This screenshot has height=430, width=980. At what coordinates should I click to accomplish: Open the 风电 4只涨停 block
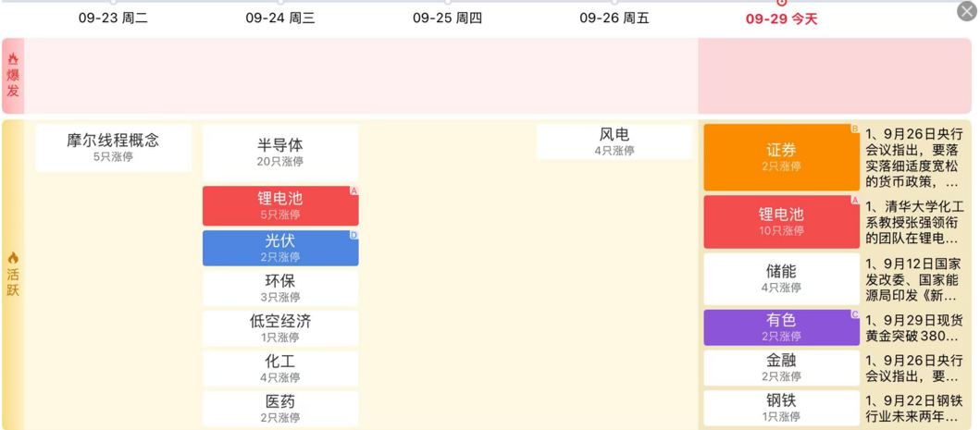pos(614,141)
